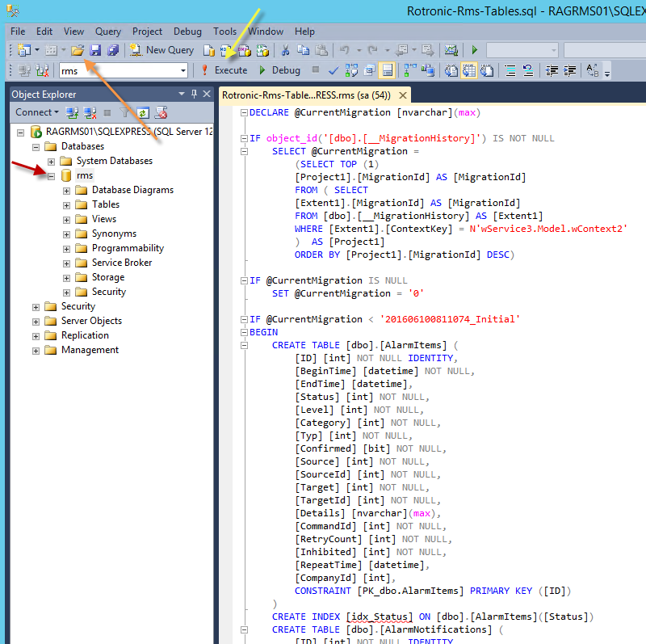Click the Copy icon in toolbar
This screenshot has height=644, width=646.
coord(304,50)
